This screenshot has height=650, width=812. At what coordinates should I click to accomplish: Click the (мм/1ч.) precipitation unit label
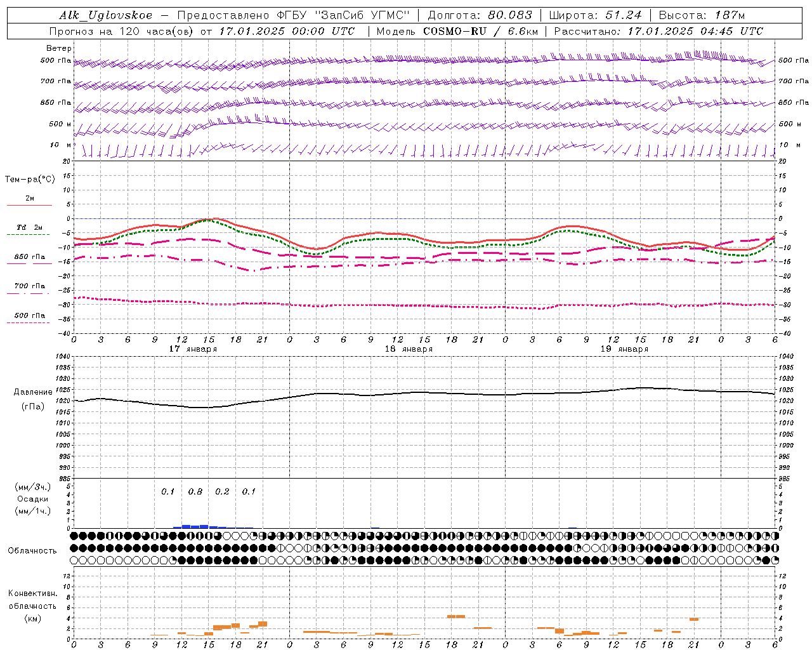[x=32, y=511]
